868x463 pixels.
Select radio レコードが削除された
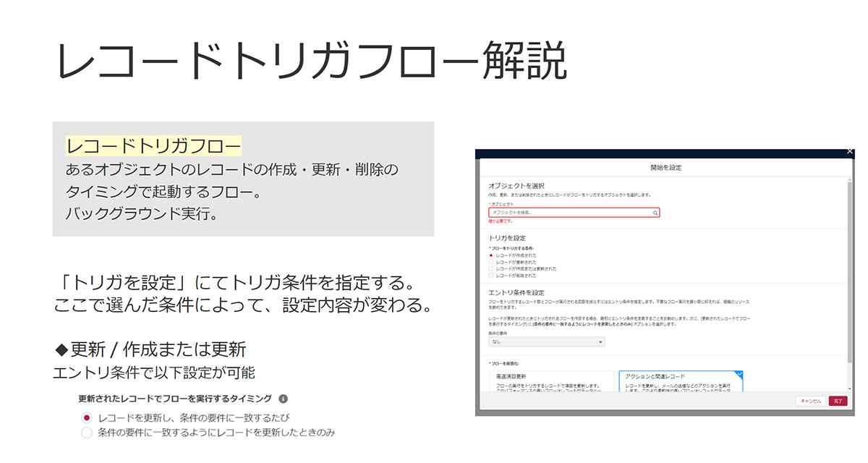click(491, 275)
